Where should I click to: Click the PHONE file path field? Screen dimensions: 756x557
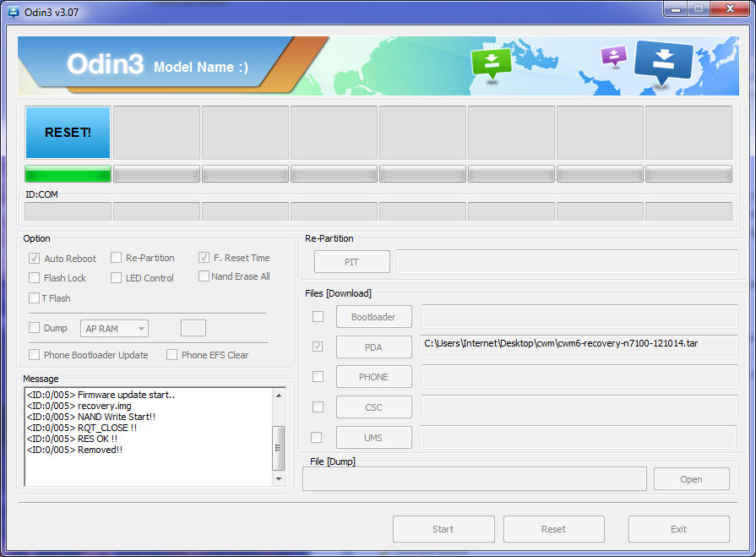point(579,377)
